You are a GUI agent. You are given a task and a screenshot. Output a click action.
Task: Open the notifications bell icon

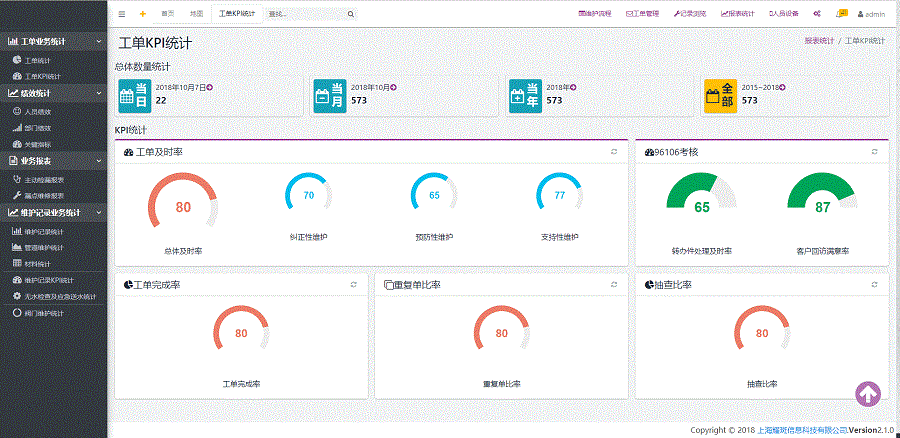pos(842,13)
